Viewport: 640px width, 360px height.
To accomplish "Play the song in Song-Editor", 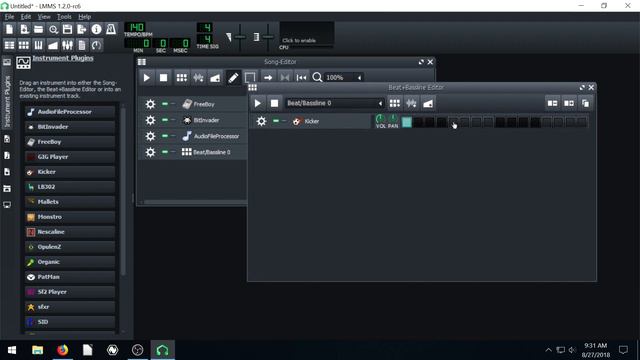I will (147, 78).
